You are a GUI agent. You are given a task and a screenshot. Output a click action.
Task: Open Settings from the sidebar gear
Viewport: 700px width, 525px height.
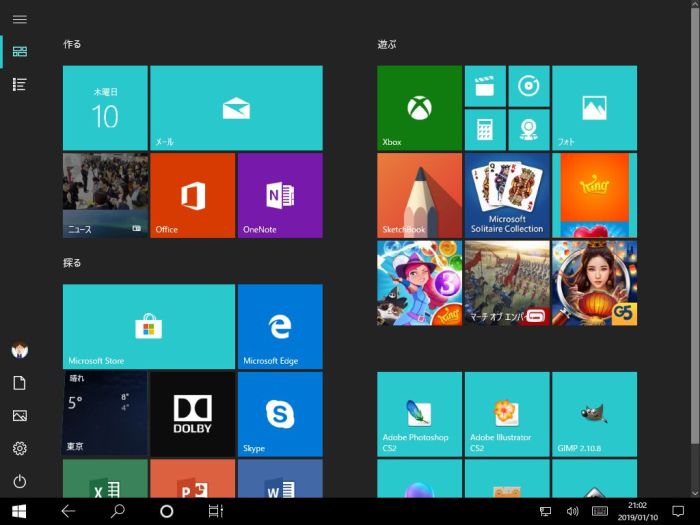coord(20,448)
